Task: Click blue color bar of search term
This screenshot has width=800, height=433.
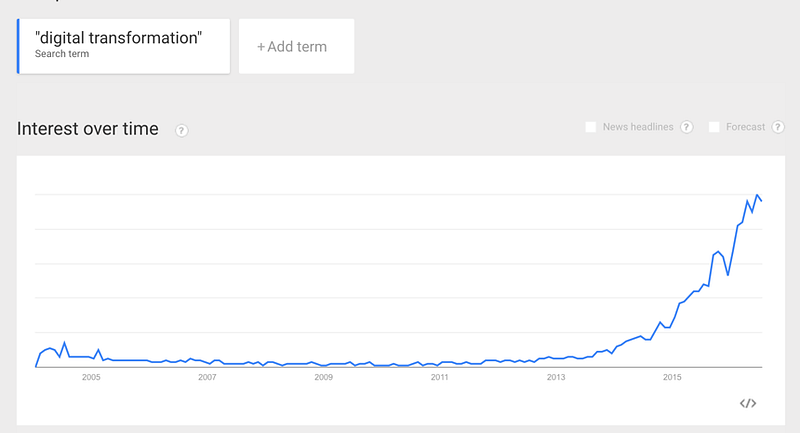Action: [18, 46]
